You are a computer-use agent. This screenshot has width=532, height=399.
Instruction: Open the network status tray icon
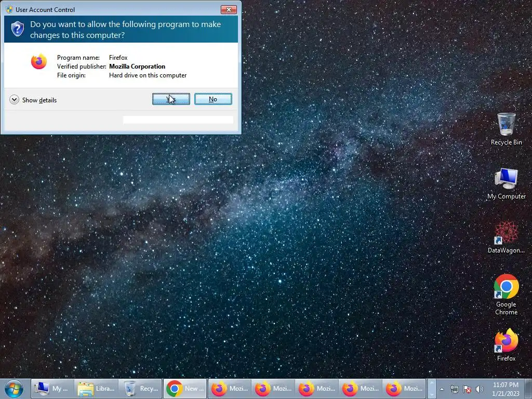pos(454,389)
